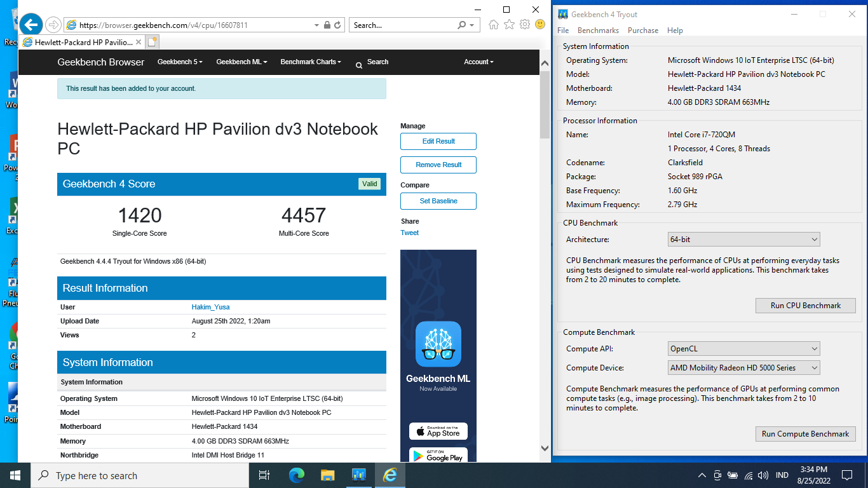Click the Edit Result button

pyautogui.click(x=438, y=141)
